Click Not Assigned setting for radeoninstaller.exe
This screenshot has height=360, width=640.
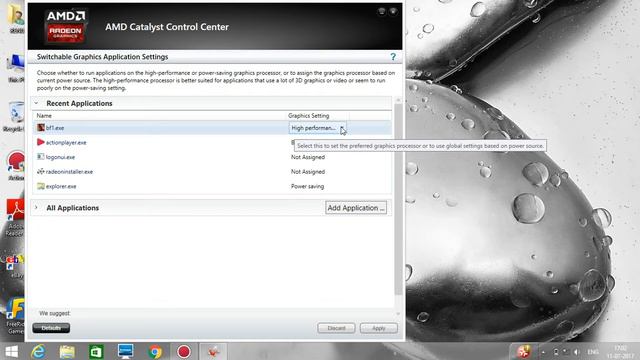(308, 172)
